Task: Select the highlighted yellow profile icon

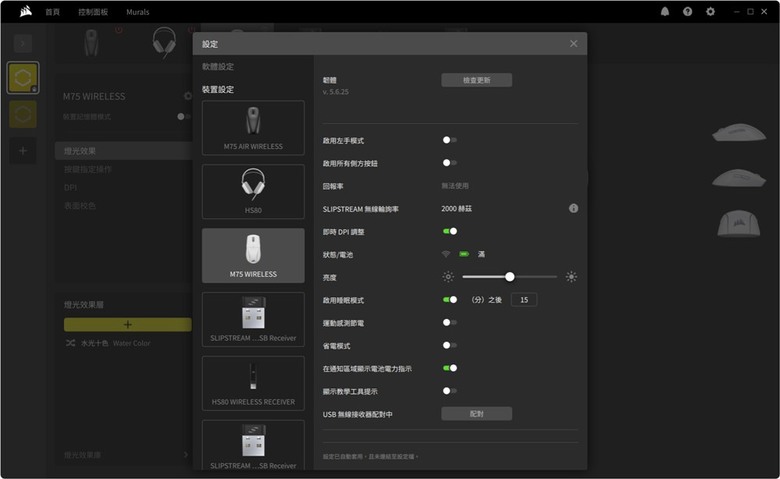Action: pos(23,78)
